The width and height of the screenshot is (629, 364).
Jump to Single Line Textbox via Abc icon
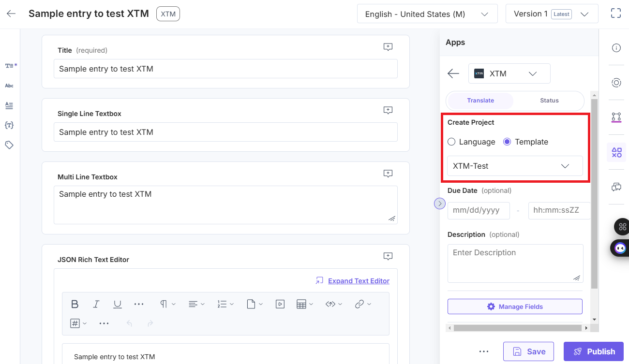[x=9, y=86]
